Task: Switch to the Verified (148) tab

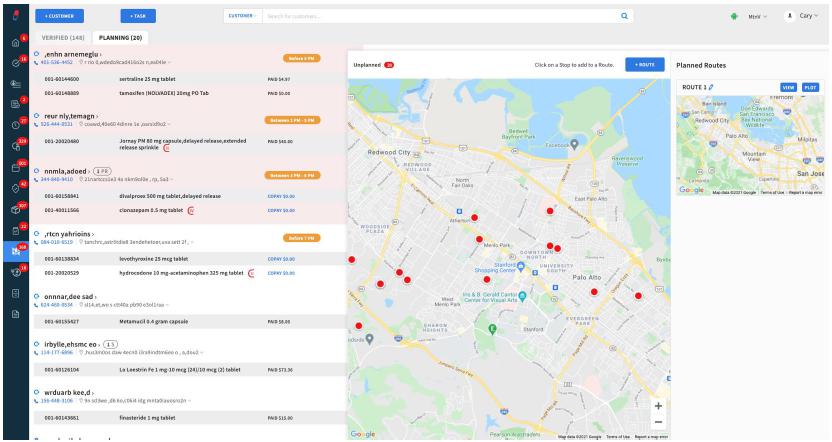Action: [x=62, y=37]
